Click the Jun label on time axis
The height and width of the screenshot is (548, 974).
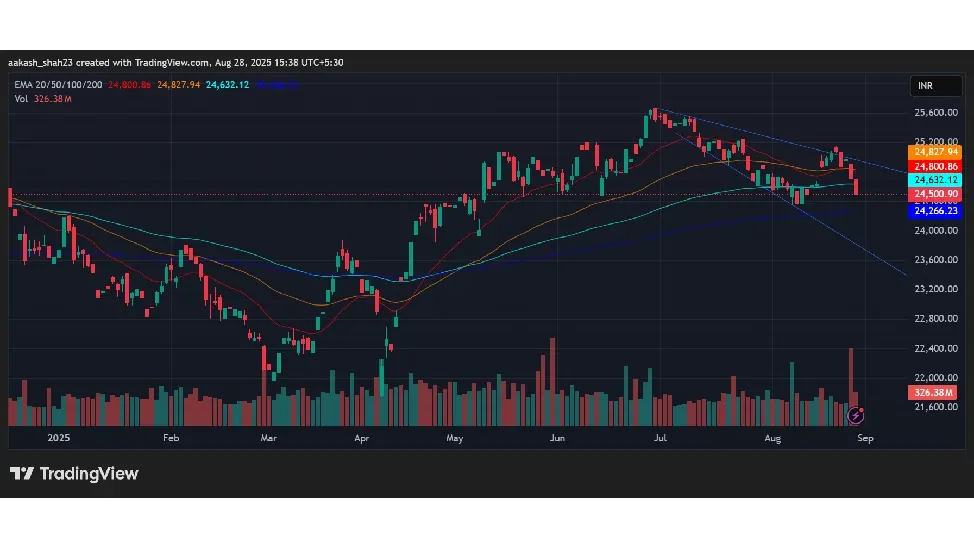click(557, 438)
